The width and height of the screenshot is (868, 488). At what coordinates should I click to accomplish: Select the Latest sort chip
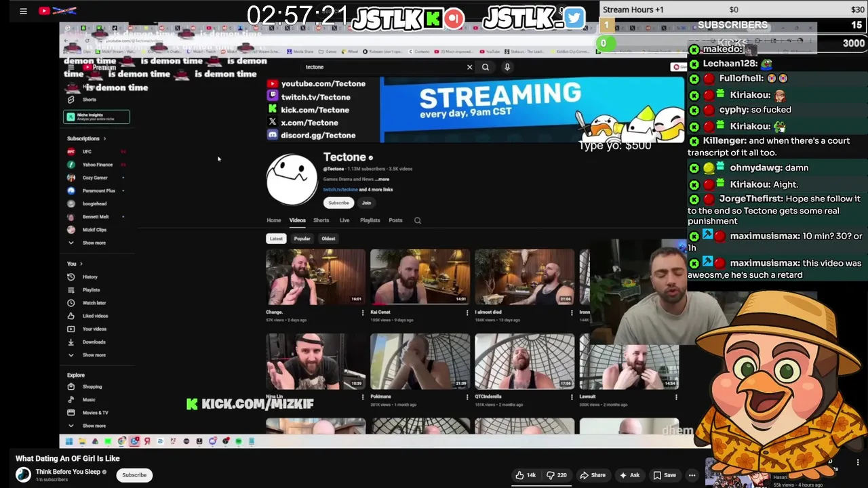point(276,239)
